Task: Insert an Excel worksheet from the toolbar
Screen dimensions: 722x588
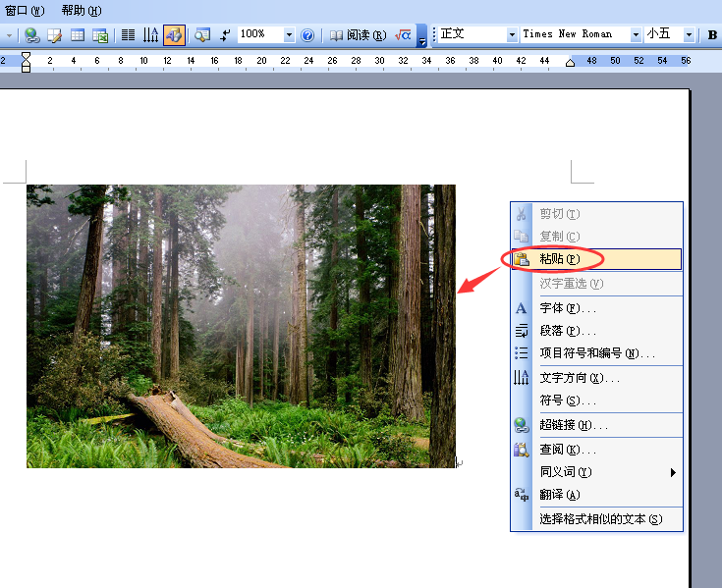Action: tap(100, 35)
